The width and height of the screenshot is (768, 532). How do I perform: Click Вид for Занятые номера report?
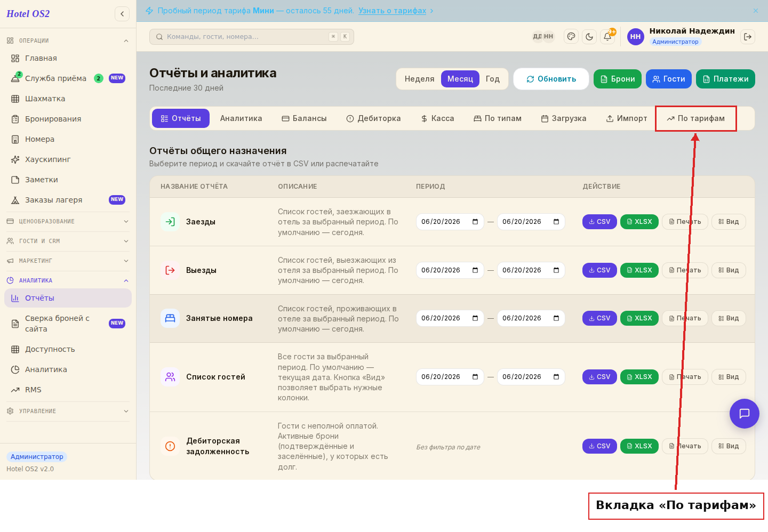coord(729,318)
